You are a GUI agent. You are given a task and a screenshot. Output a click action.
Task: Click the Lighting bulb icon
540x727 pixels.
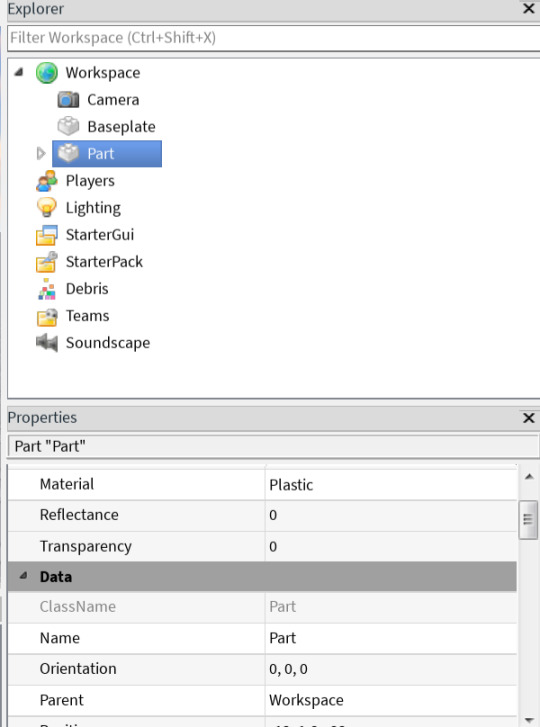pos(46,207)
